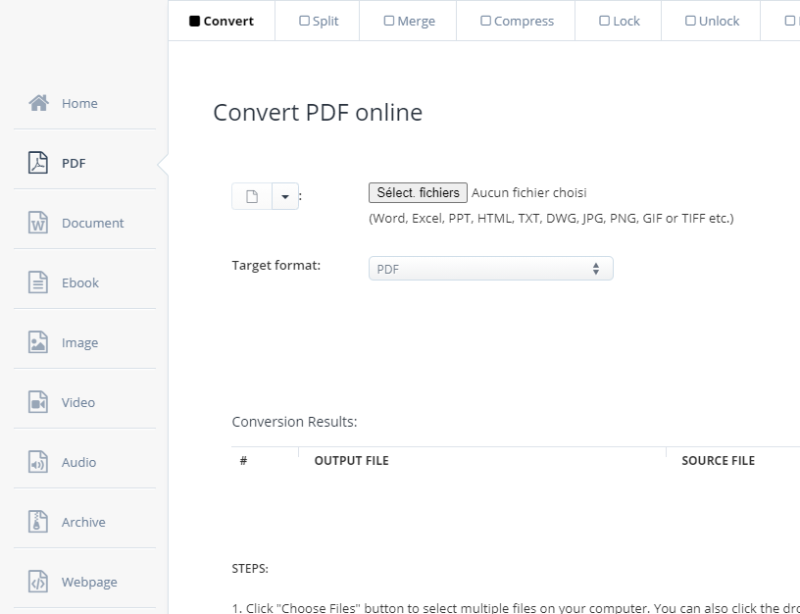
Task: Open the Webpage code icon
Action: (38, 582)
